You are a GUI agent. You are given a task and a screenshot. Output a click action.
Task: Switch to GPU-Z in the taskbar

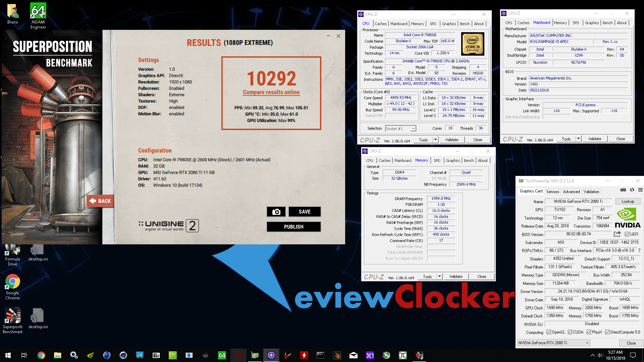point(255,355)
